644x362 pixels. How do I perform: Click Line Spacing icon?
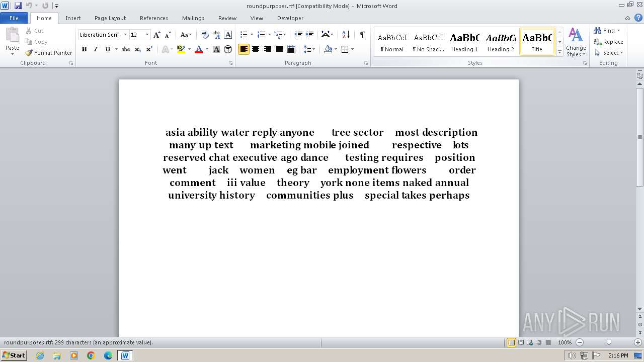(307, 49)
